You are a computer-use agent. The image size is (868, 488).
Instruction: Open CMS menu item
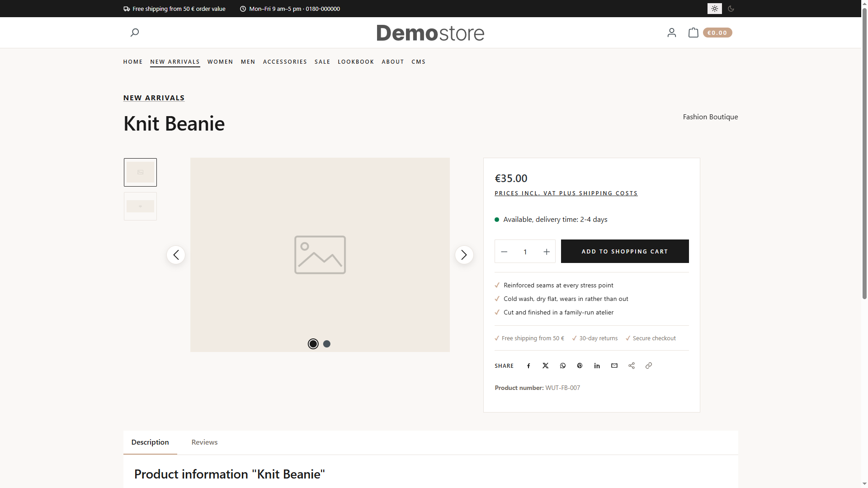point(419,62)
